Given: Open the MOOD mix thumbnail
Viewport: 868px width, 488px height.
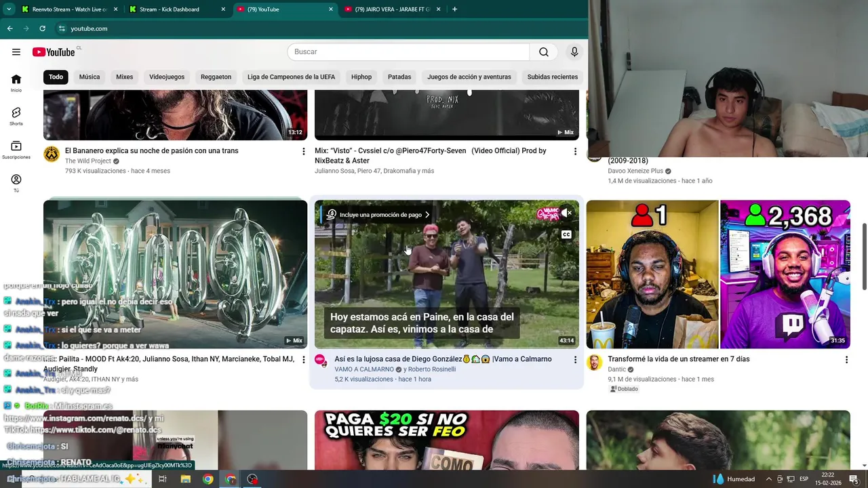Looking at the screenshot, I should coord(175,274).
